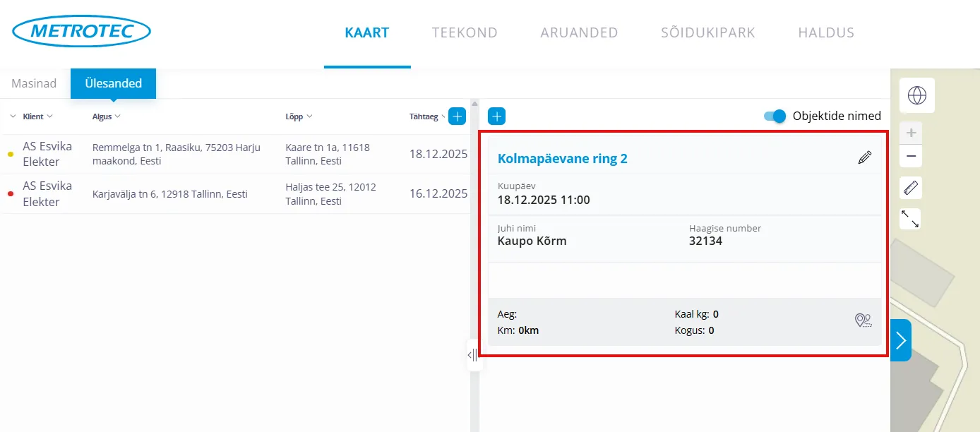980x432 pixels.
Task: Toggle the Objektide nimed switch
Action: click(775, 116)
